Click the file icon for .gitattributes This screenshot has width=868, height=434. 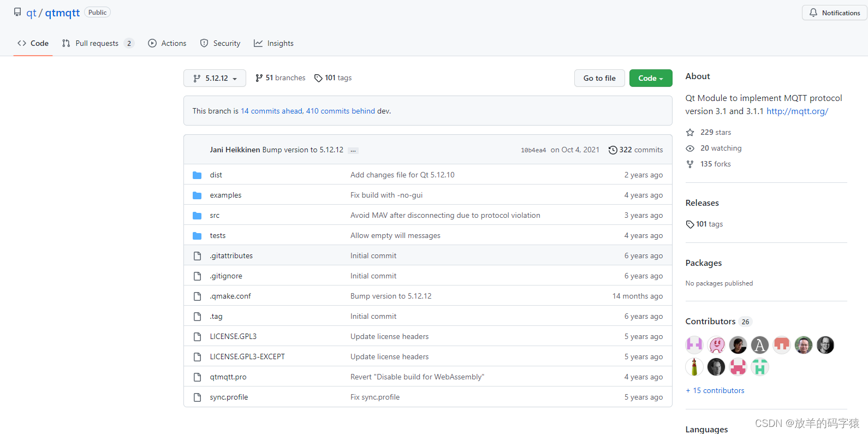[197, 256]
